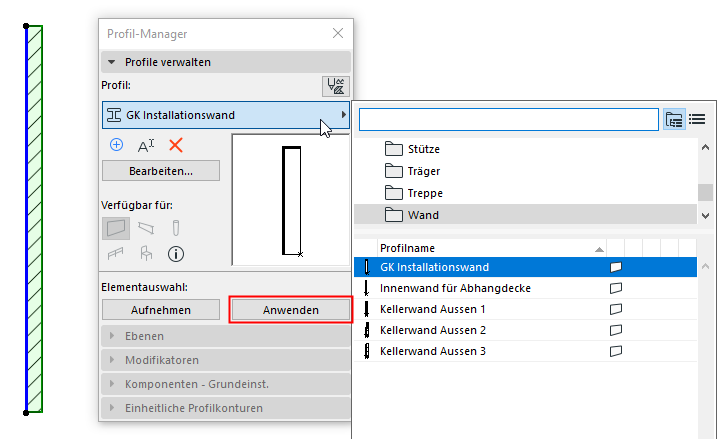
Task: Click the Bearbeiten... button
Action: 161,171
